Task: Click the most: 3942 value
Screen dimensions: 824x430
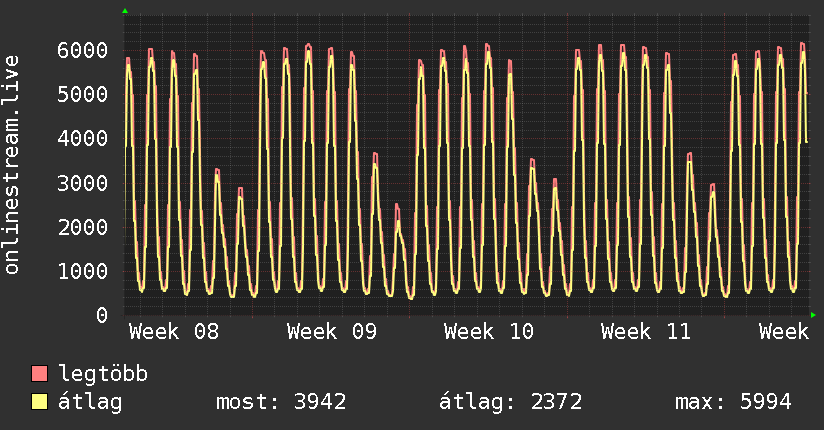Action: coord(281,402)
